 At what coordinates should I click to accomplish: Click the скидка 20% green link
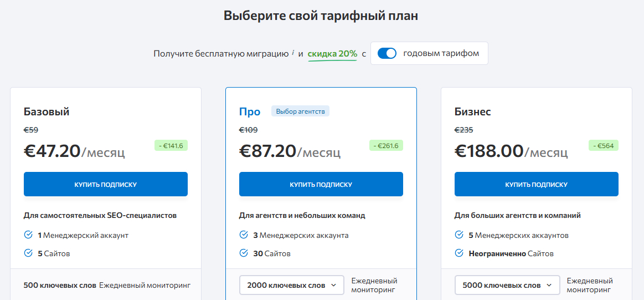332,54
